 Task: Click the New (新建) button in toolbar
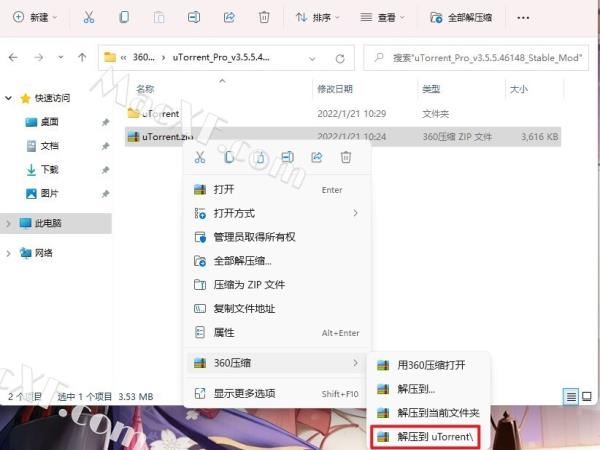[35, 17]
